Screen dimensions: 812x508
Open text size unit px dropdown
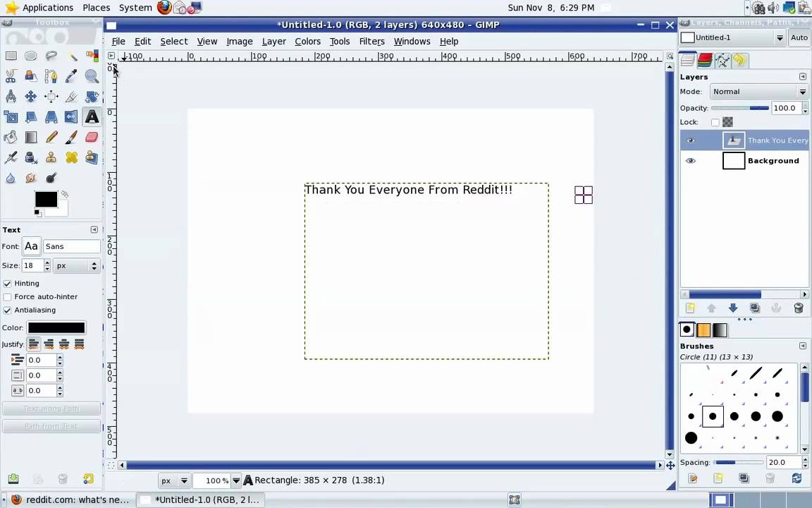(77, 265)
